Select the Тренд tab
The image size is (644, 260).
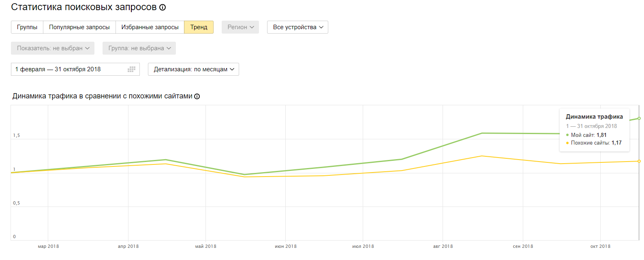(199, 27)
